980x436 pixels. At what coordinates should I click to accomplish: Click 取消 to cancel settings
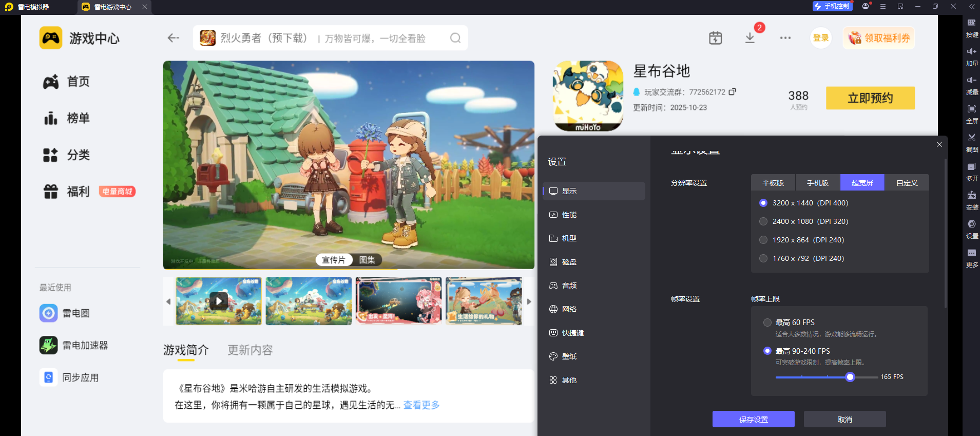point(845,419)
